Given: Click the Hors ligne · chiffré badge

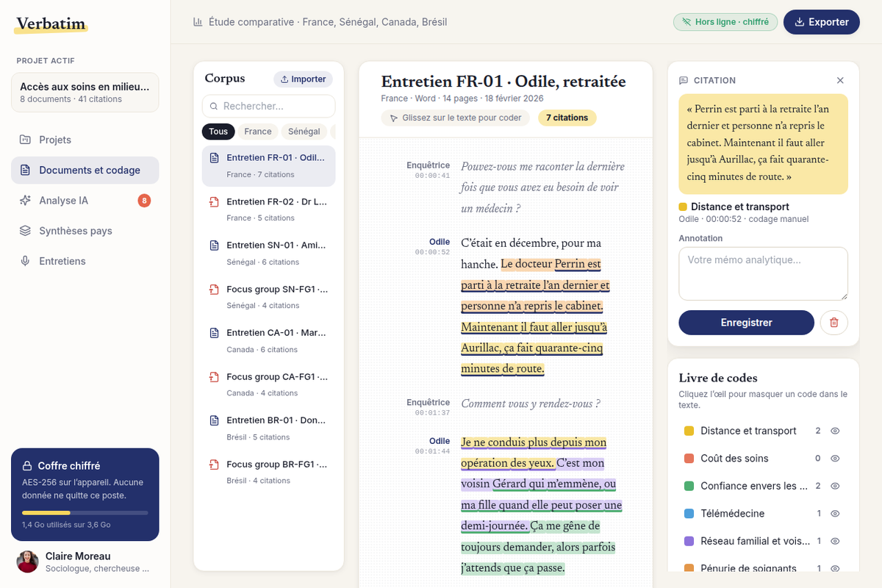Looking at the screenshot, I should pos(725,22).
